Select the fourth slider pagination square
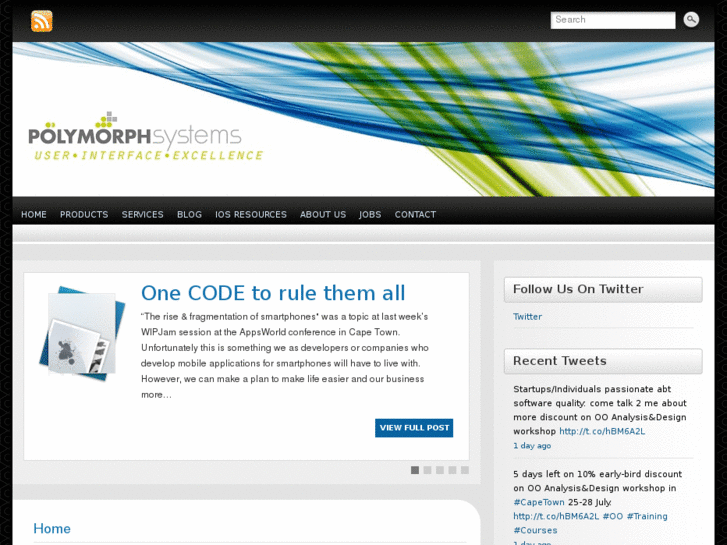This screenshot has width=727, height=545. 453,470
